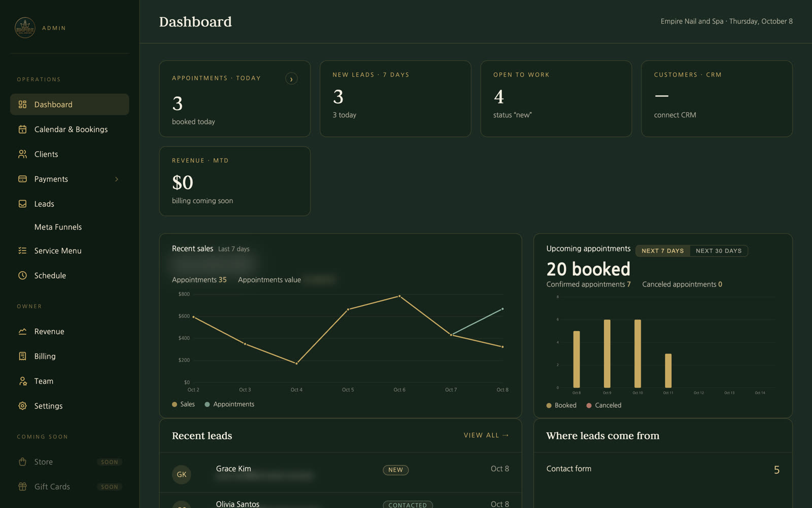The image size is (812, 508).
Task: Expand the Payments submenu chevron
Action: click(x=117, y=179)
